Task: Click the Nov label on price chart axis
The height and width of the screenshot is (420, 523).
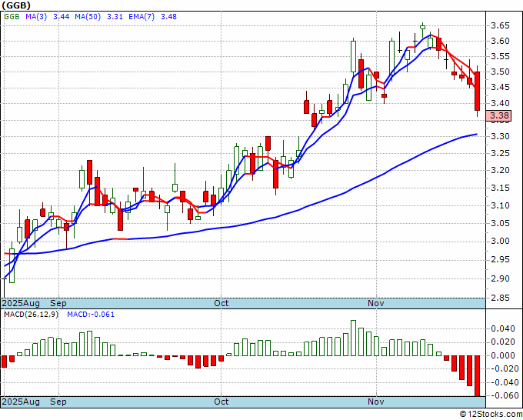Action: click(x=376, y=303)
